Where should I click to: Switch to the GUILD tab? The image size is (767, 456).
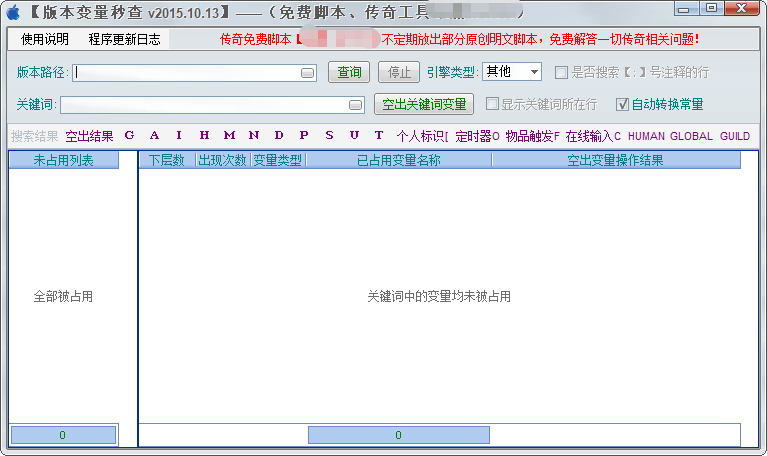[734, 136]
